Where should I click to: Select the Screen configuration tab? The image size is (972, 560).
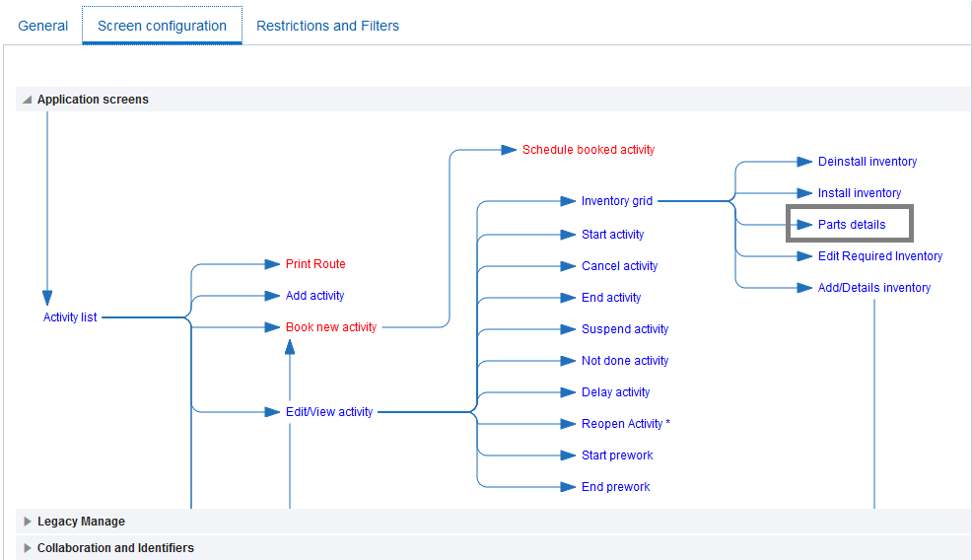tap(162, 26)
